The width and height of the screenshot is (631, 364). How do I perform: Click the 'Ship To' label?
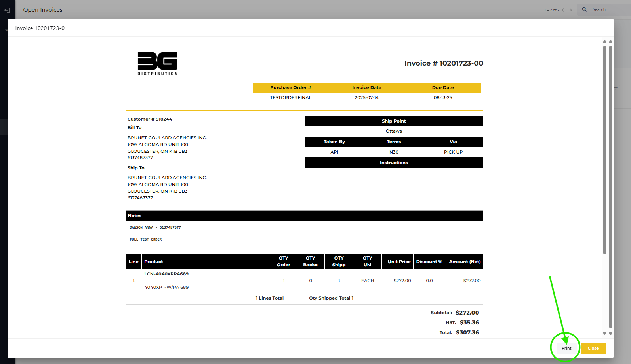[136, 168]
